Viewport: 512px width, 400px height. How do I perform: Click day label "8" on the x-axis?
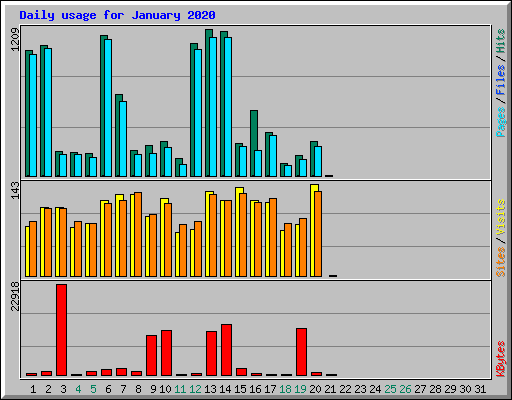point(138,389)
